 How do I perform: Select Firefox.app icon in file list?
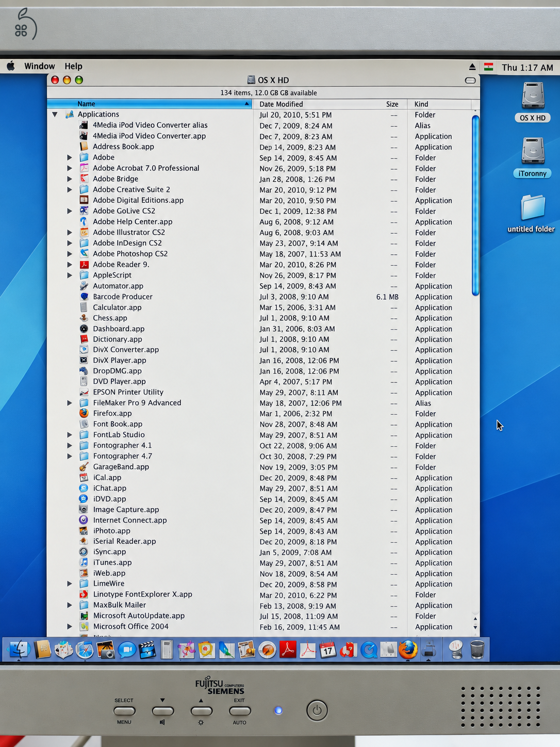(x=84, y=413)
